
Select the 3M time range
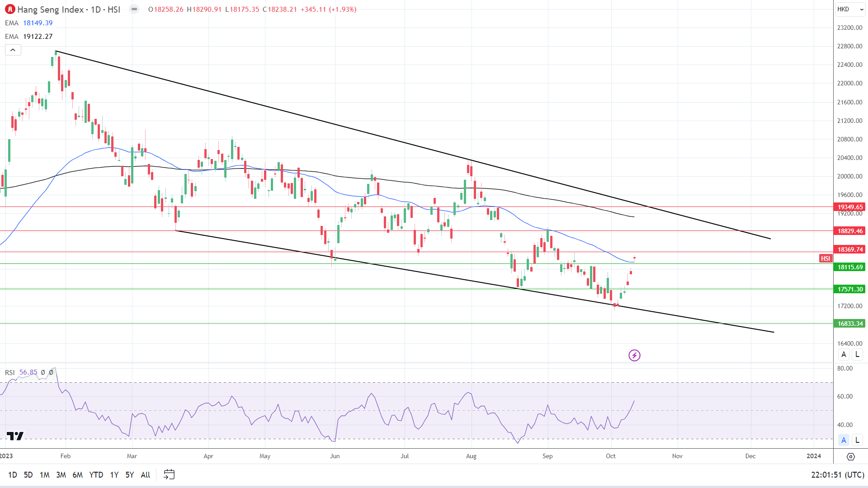tap(61, 475)
